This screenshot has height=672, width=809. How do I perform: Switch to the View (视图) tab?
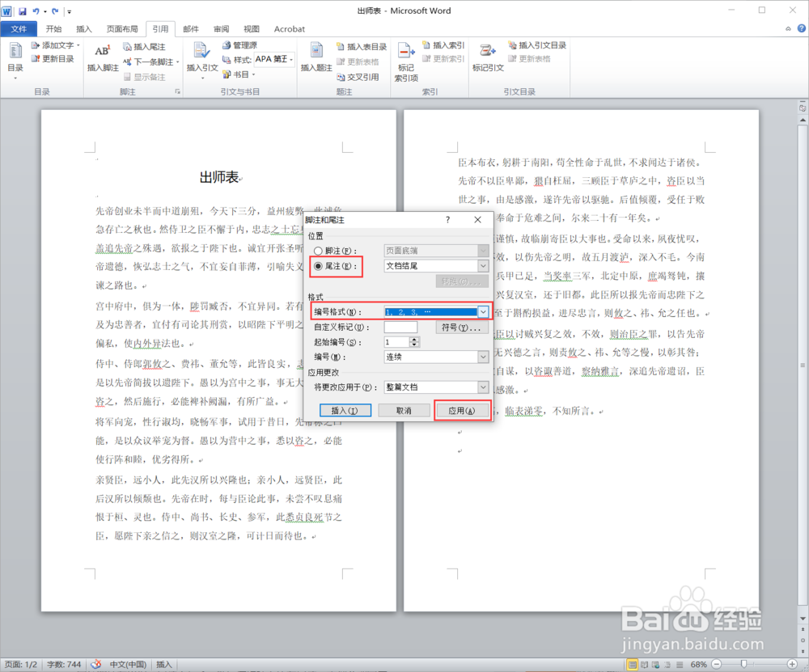click(x=252, y=29)
